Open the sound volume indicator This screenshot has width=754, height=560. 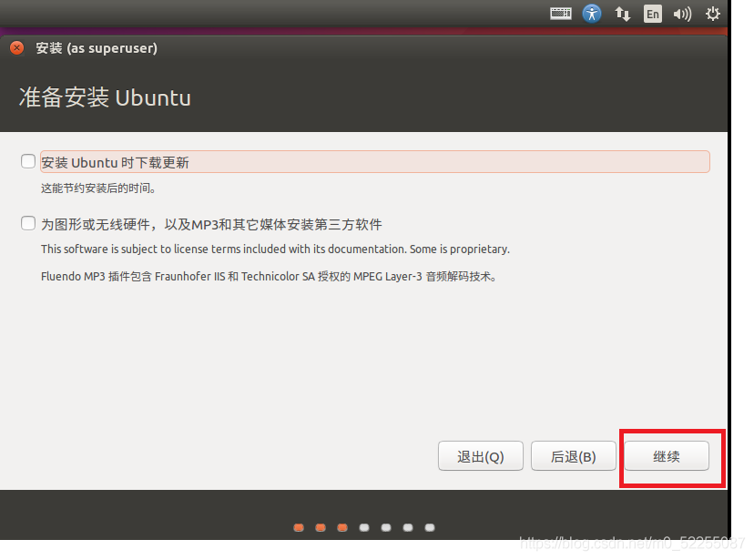pyautogui.click(x=682, y=14)
